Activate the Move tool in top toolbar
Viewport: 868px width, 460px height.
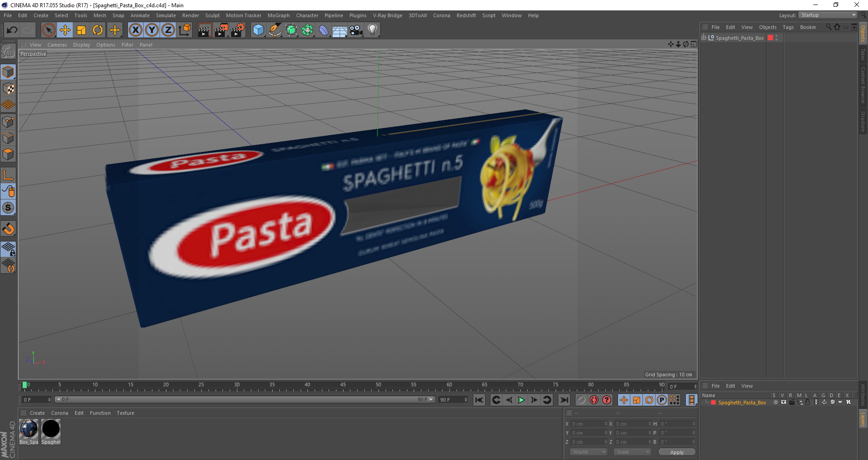click(65, 30)
